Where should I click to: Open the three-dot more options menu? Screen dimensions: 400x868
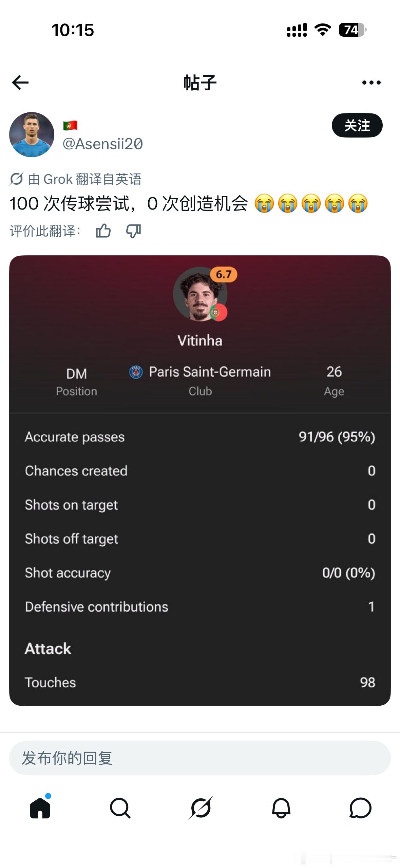371,83
